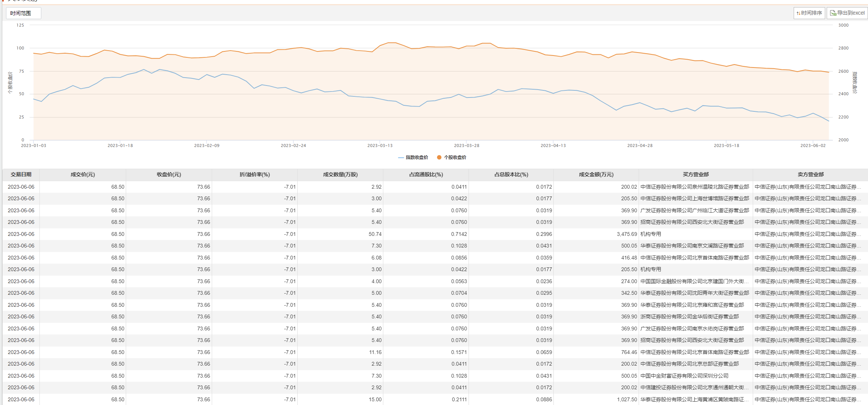
Task: Click the up-down arrows sort icon
Action: (798, 13)
